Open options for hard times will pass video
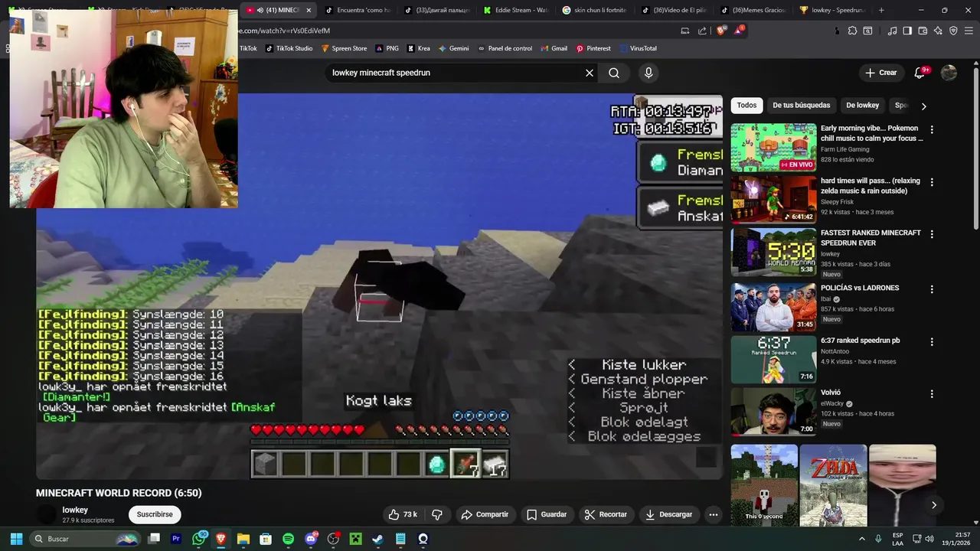 (932, 182)
